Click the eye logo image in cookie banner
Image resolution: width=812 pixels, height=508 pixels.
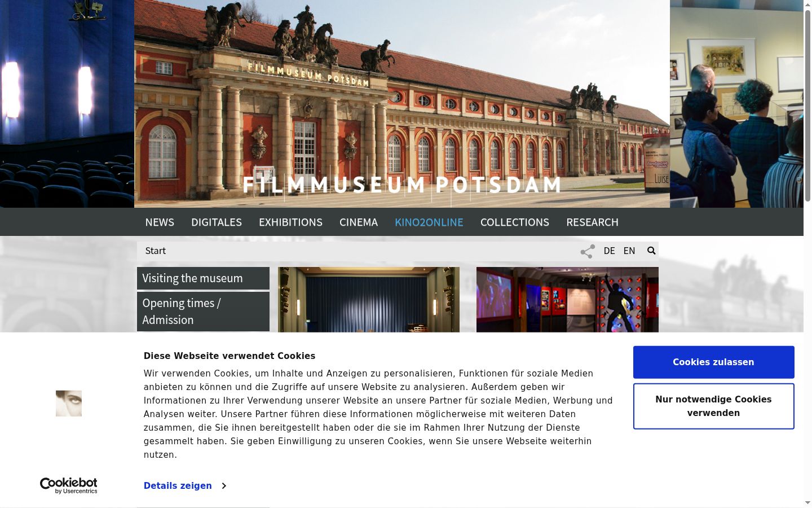click(69, 403)
